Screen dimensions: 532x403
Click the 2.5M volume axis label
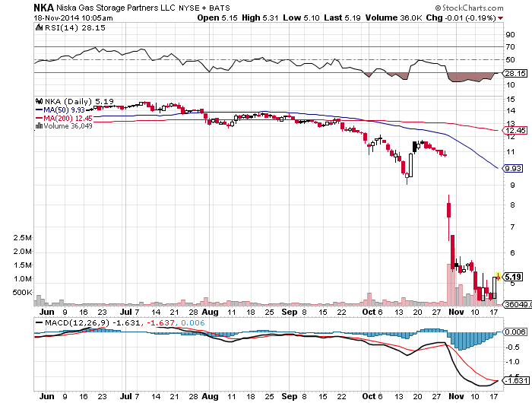(x=22, y=238)
